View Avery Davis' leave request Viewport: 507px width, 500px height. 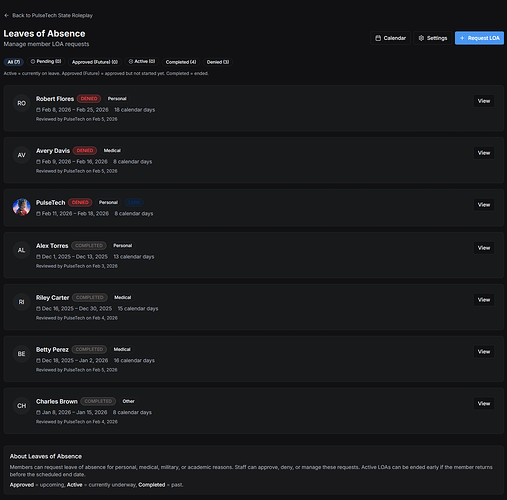tap(484, 153)
